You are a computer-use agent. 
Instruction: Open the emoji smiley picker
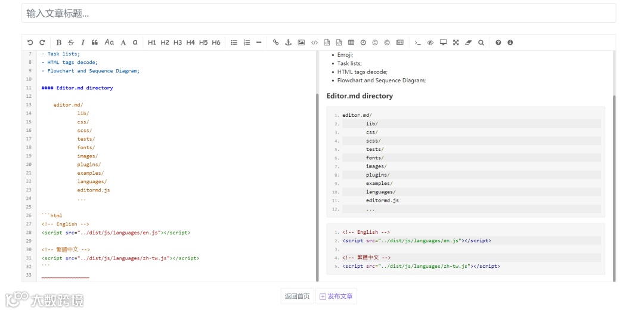375,42
